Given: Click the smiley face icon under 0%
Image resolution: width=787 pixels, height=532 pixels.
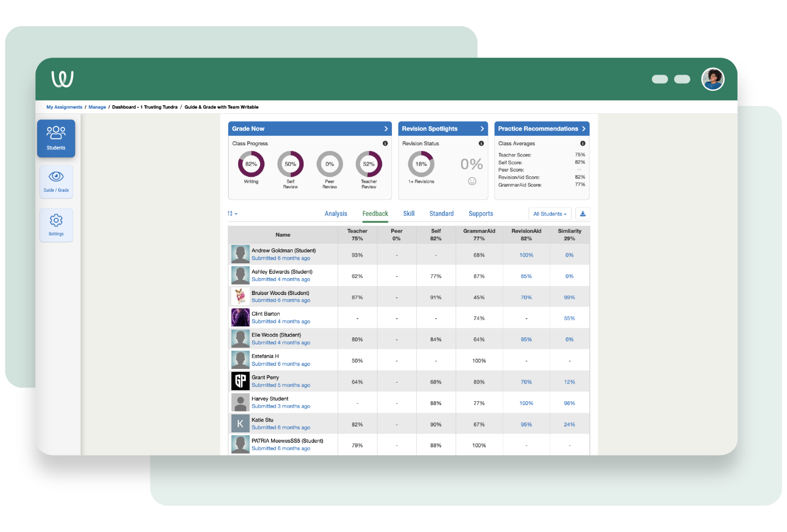Looking at the screenshot, I should point(472,181).
